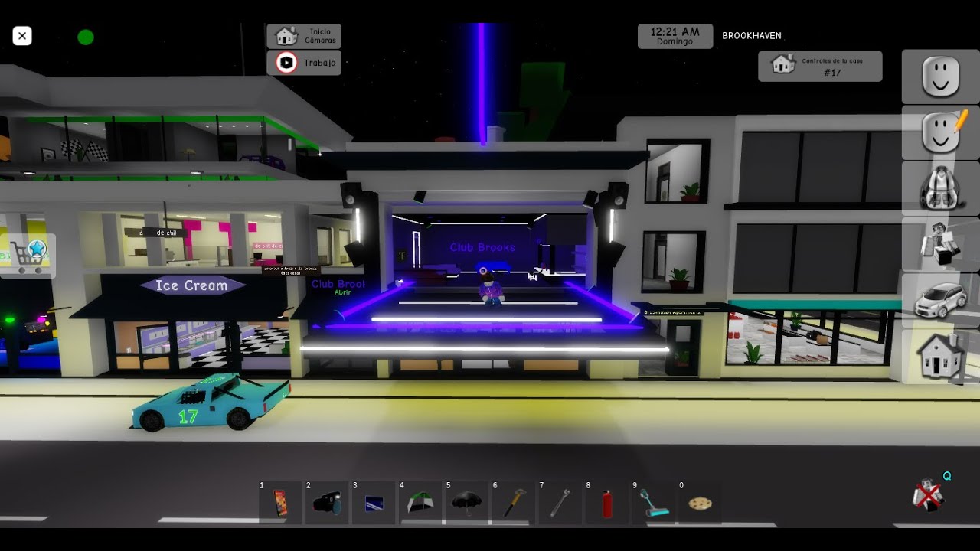Select the phone in hotbar slot 1
The height and width of the screenshot is (551, 980).
280,503
